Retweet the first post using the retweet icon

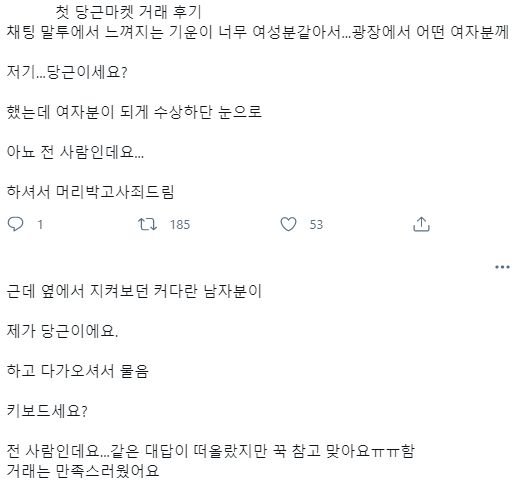(x=147, y=224)
